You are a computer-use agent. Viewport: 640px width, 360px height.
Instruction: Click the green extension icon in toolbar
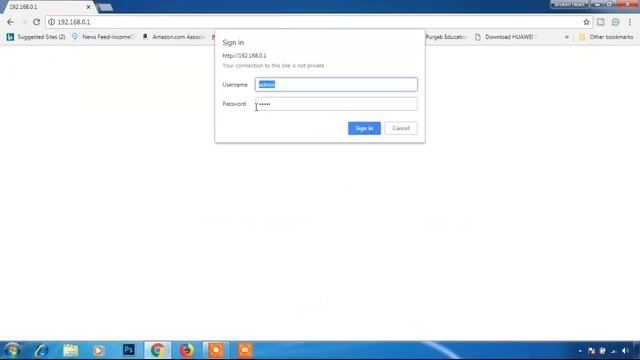point(615,22)
